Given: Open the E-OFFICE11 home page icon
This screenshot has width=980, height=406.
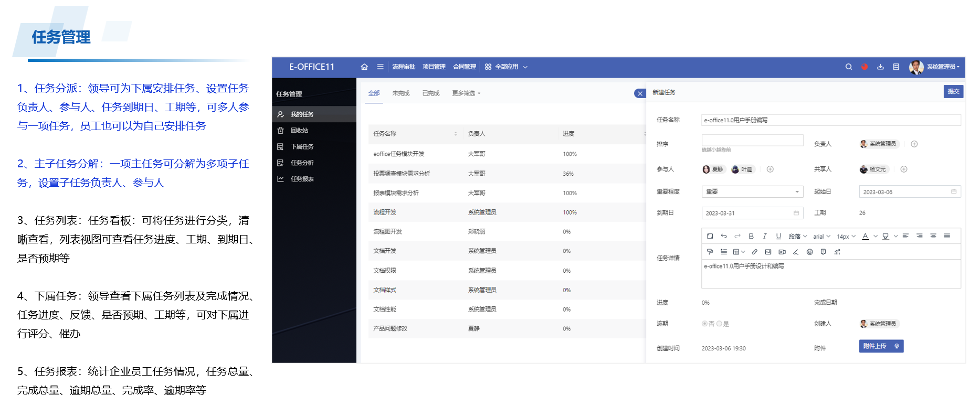Looking at the screenshot, I should [364, 67].
